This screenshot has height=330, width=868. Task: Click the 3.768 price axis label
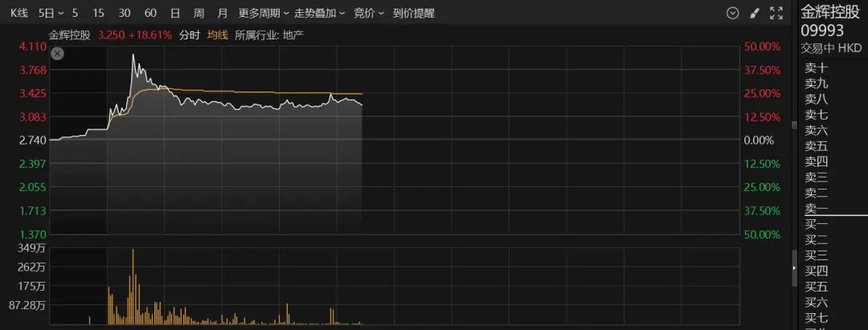pos(33,70)
